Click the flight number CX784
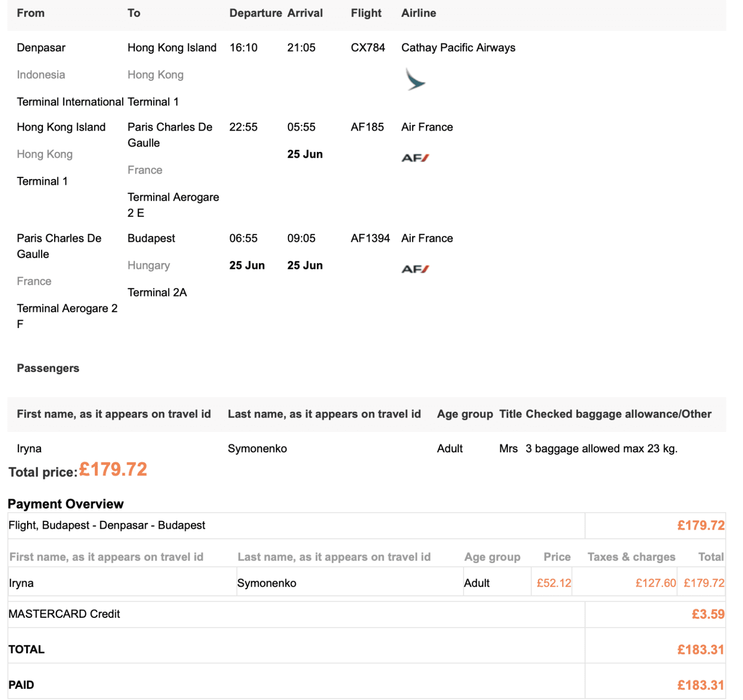Viewport: 743px width, 700px height. click(x=368, y=47)
